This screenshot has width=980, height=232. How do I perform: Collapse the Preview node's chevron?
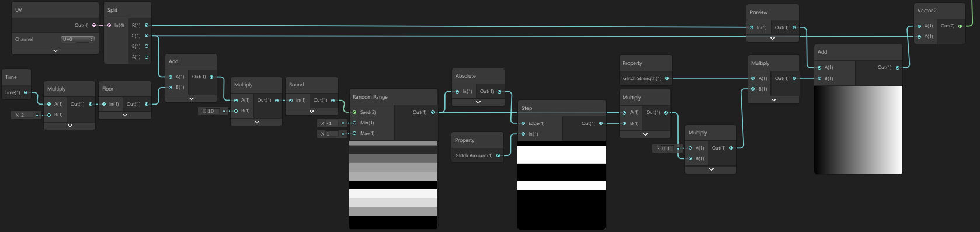[773, 39]
